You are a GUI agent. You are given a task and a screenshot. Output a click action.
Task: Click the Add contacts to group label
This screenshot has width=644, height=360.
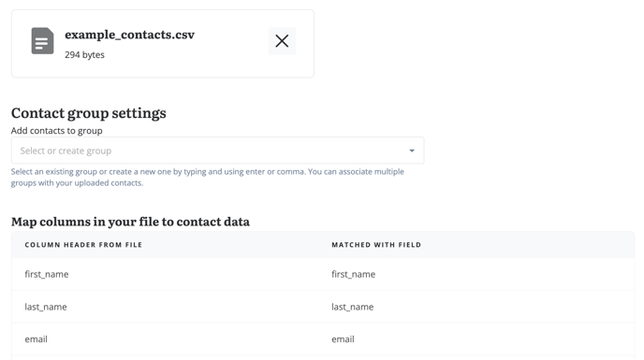click(57, 131)
